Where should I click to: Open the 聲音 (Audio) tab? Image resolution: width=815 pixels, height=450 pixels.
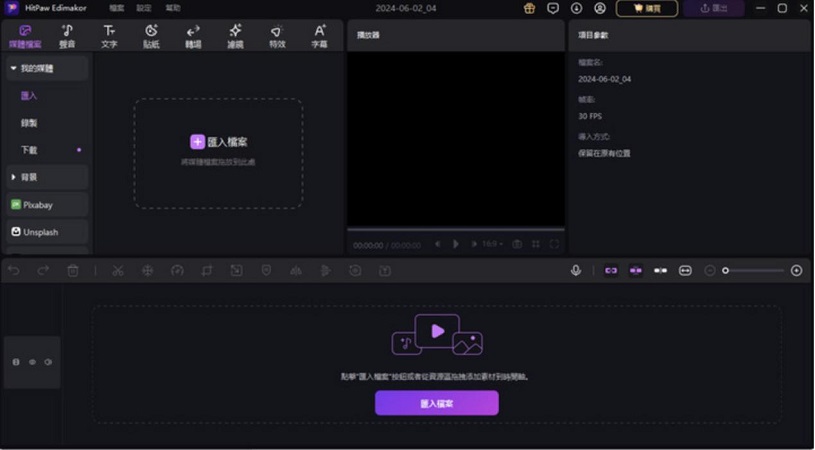coord(67,36)
